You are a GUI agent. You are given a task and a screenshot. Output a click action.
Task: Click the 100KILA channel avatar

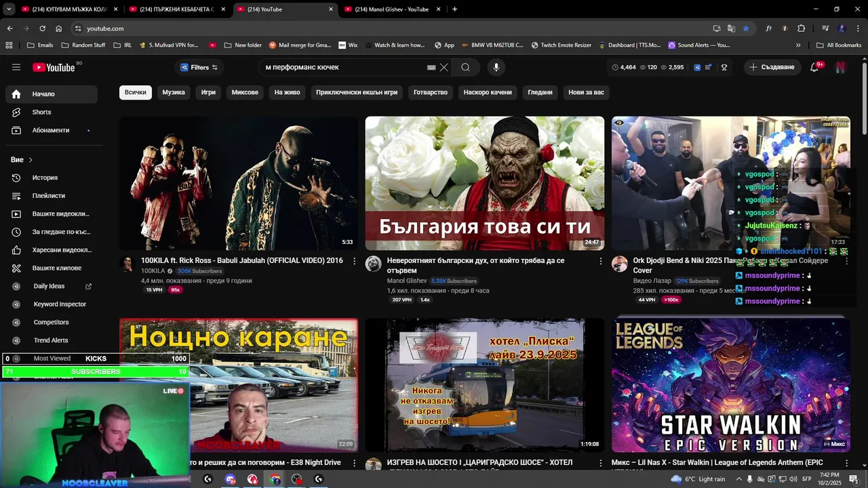point(127,264)
